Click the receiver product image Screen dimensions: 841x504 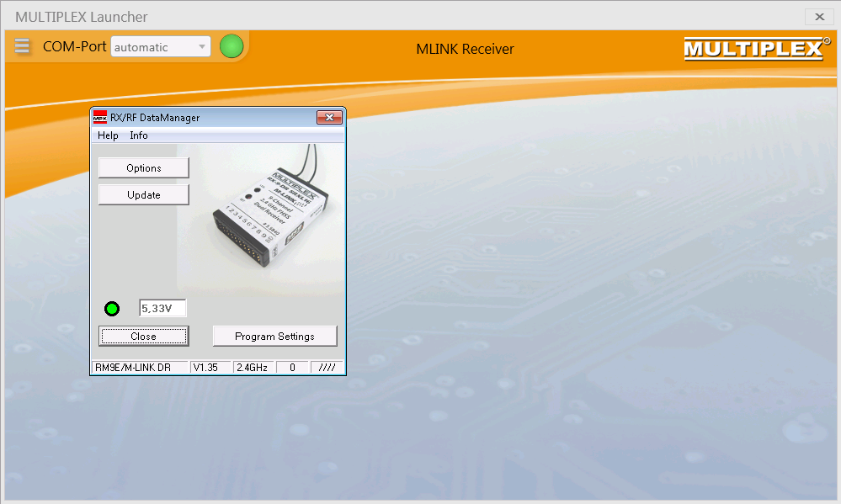pyautogui.click(x=269, y=210)
